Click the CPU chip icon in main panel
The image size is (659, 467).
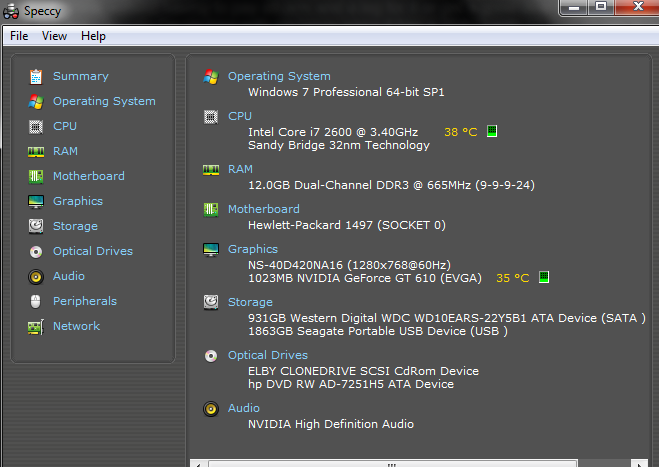coord(211,117)
